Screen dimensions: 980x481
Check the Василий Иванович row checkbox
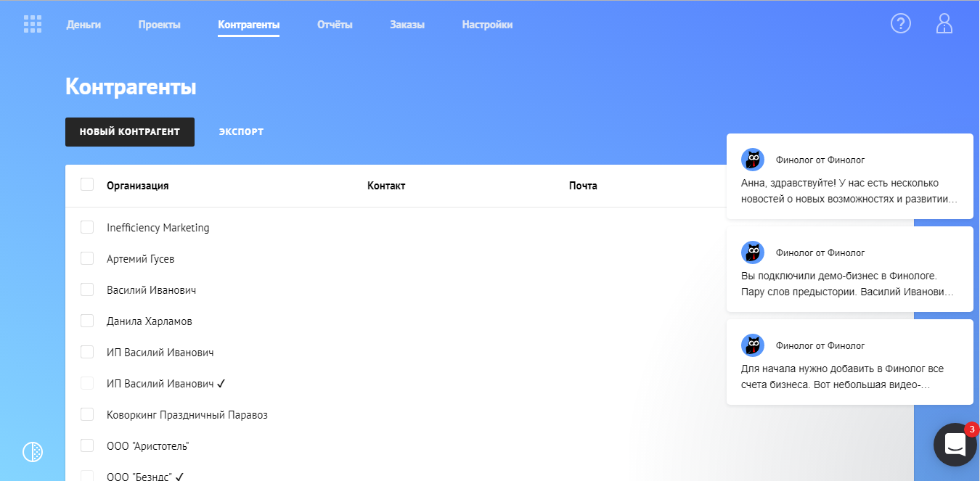click(x=87, y=289)
